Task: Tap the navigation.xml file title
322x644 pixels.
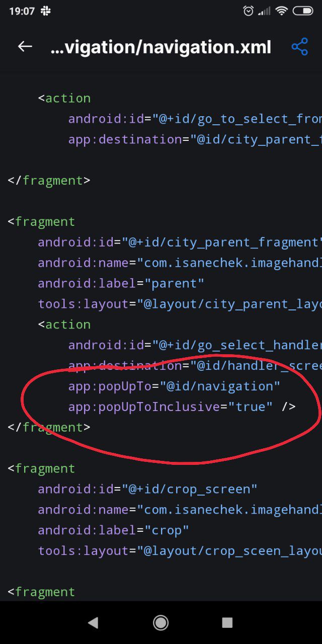Action: click(161, 47)
